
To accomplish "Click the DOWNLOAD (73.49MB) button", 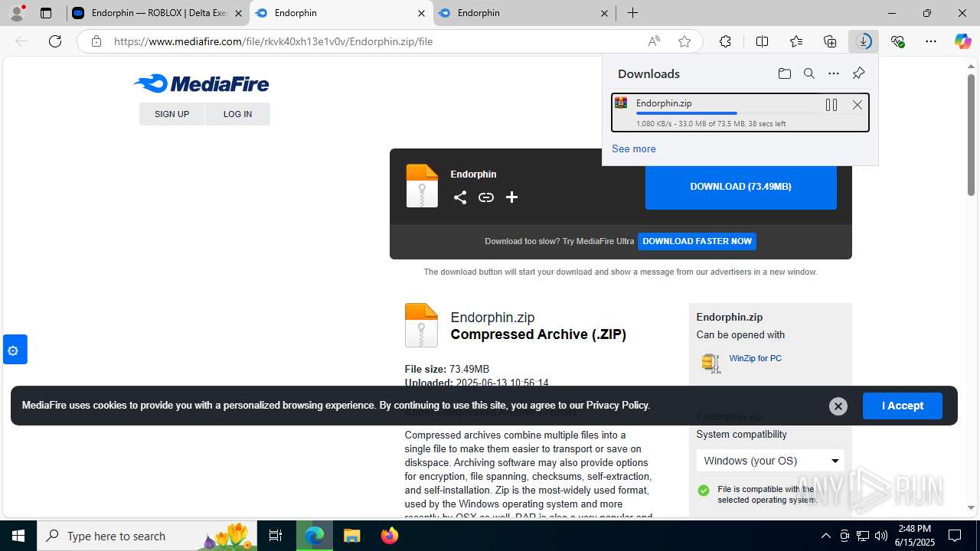I will click(740, 187).
